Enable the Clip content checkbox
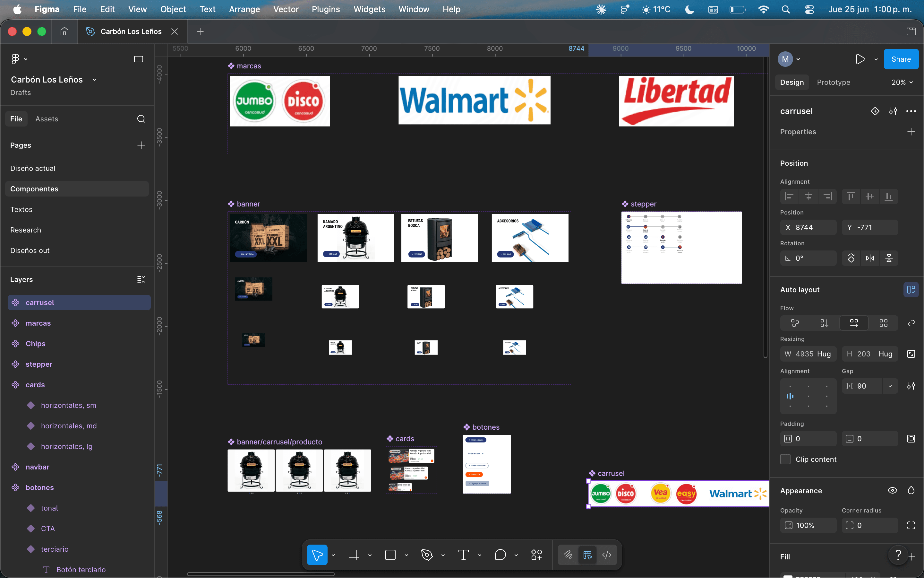 pyautogui.click(x=785, y=459)
